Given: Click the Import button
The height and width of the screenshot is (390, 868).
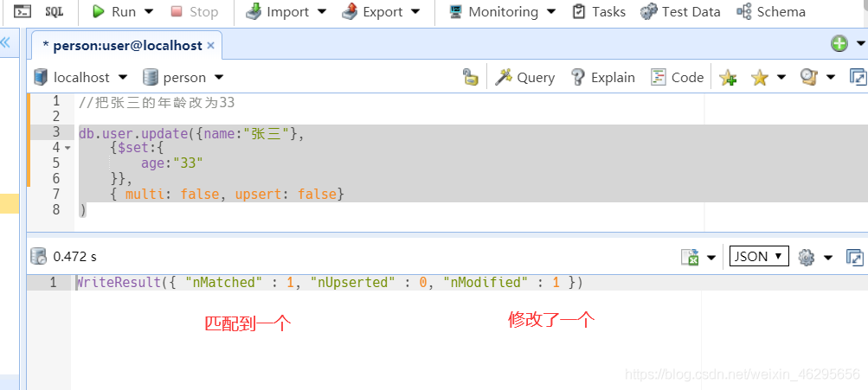Looking at the screenshot, I should point(277,11).
